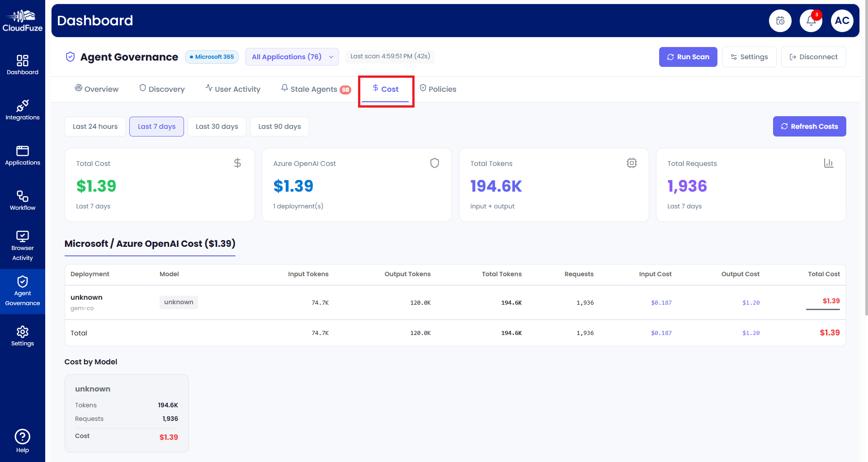Screen dimensions: 868x462
Task: Switch to the Discovery tab
Action: 162,89
